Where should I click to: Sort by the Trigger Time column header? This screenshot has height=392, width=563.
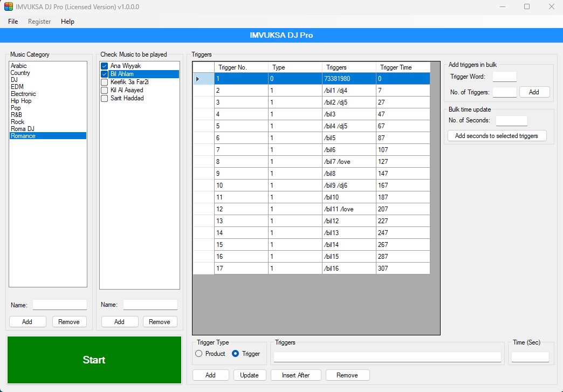396,67
